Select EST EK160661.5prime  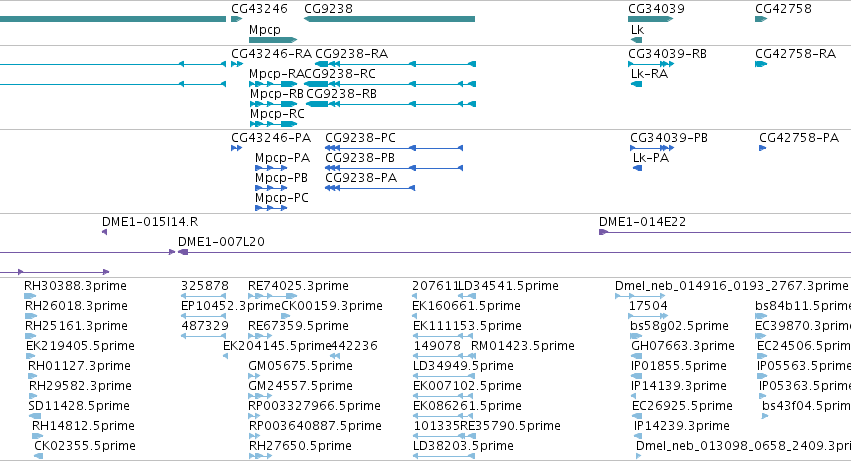click(466, 306)
